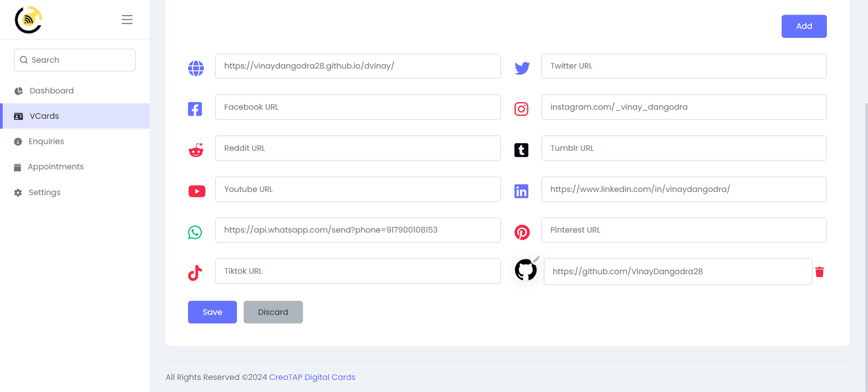Click the Pinterest icon
This screenshot has height=392, width=868.
[x=522, y=232]
